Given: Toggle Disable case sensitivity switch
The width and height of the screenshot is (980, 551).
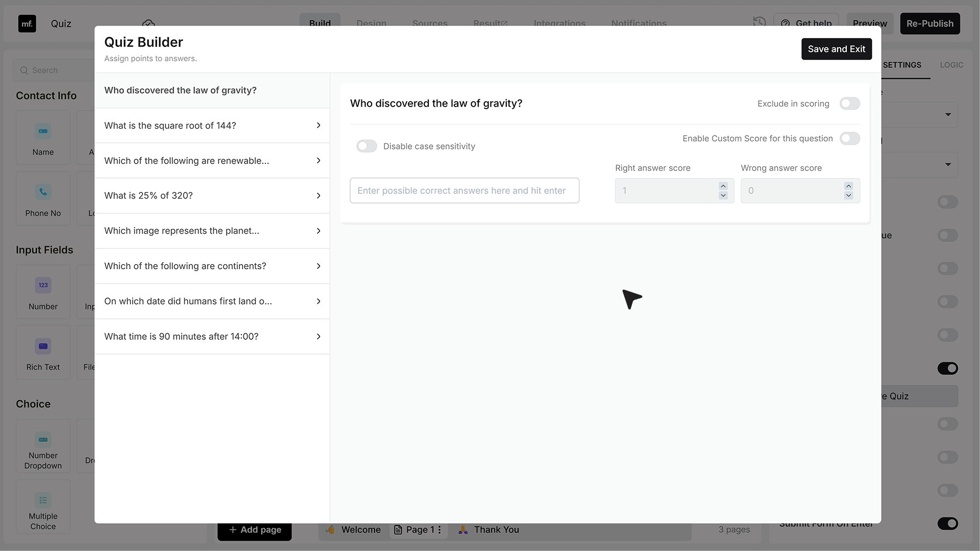Looking at the screenshot, I should click(366, 146).
